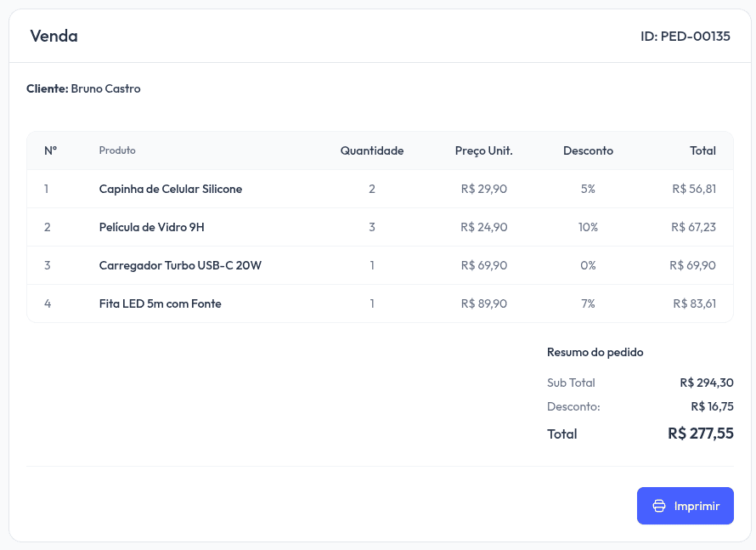This screenshot has width=756, height=550.
Task: Click the Desconto column header
Action: 588,150
